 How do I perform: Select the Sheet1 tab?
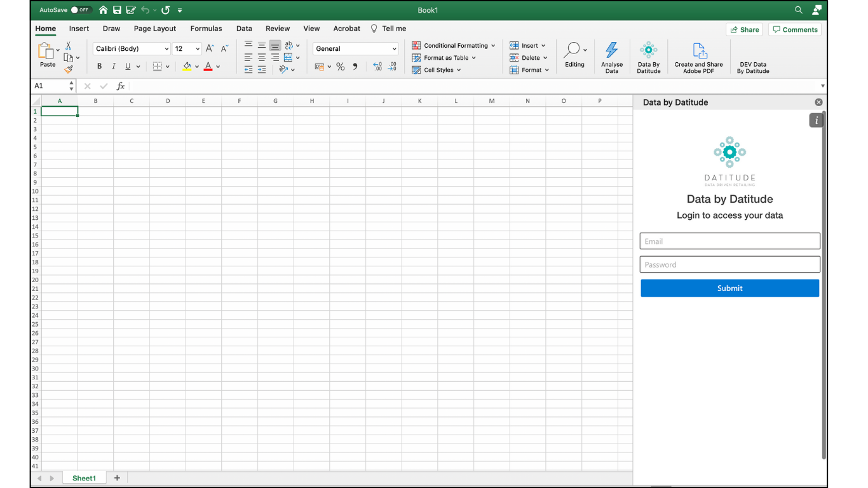[x=84, y=478]
